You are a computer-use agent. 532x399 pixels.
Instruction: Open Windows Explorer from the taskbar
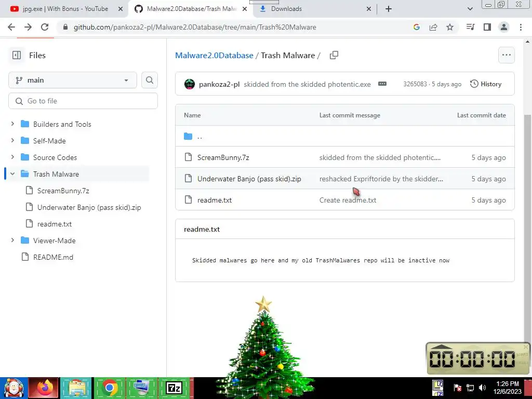pos(77,388)
